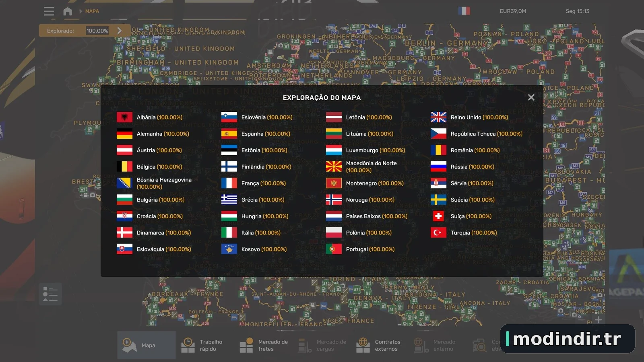Select the Romênia (100.00%) entry
The image size is (644, 362).
(465, 150)
